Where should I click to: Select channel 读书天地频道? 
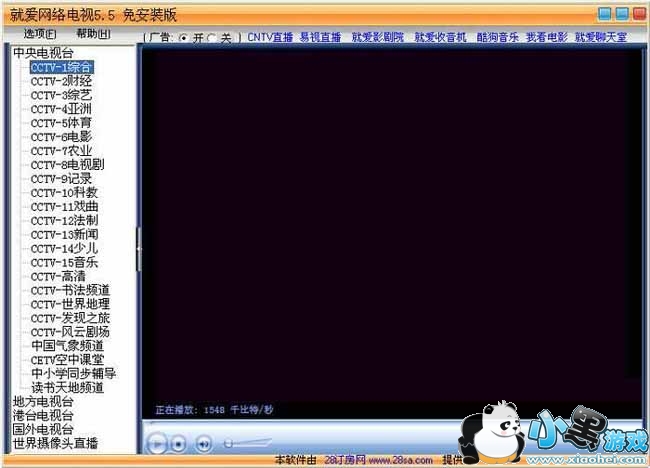68,388
